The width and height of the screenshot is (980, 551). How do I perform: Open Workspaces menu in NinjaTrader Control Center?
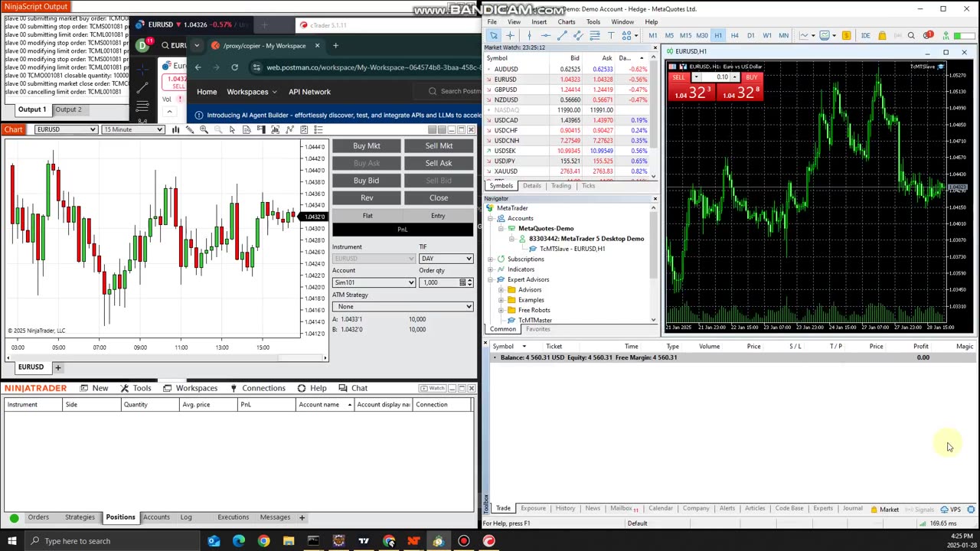coord(191,388)
